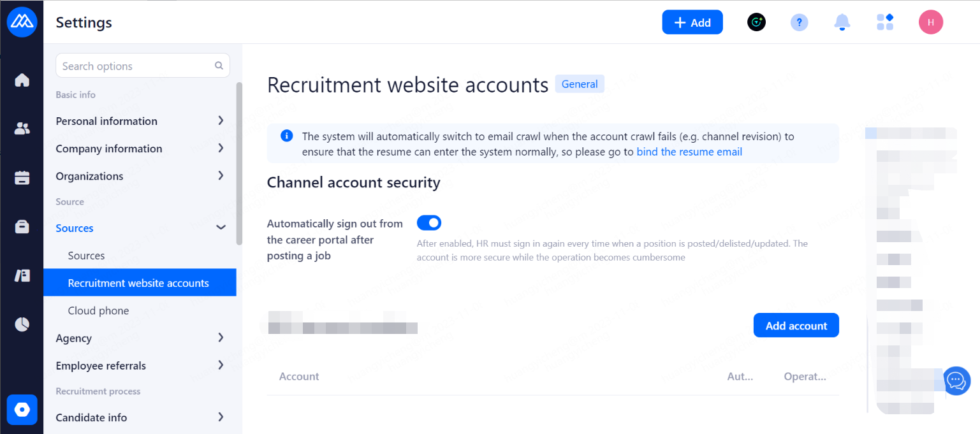Click the notifications bell icon

(842, 22)
